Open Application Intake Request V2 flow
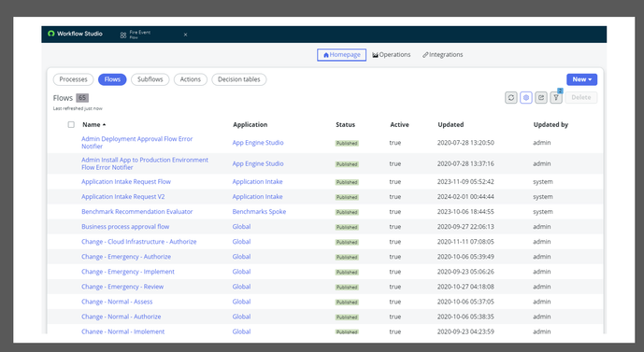 click(122, 196)
